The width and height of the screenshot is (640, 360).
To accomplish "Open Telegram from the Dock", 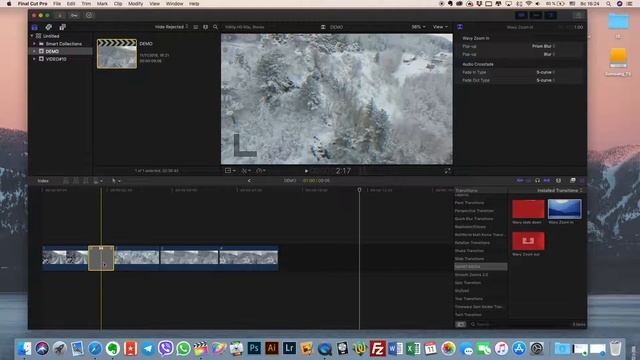I will click(x=148, y=348).
